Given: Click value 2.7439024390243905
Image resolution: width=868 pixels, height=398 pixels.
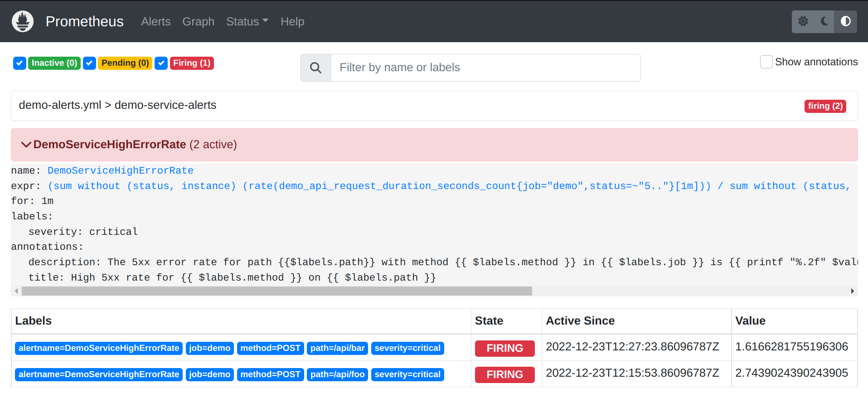Looking at the screenshot, I should click(x=792, y=373).
